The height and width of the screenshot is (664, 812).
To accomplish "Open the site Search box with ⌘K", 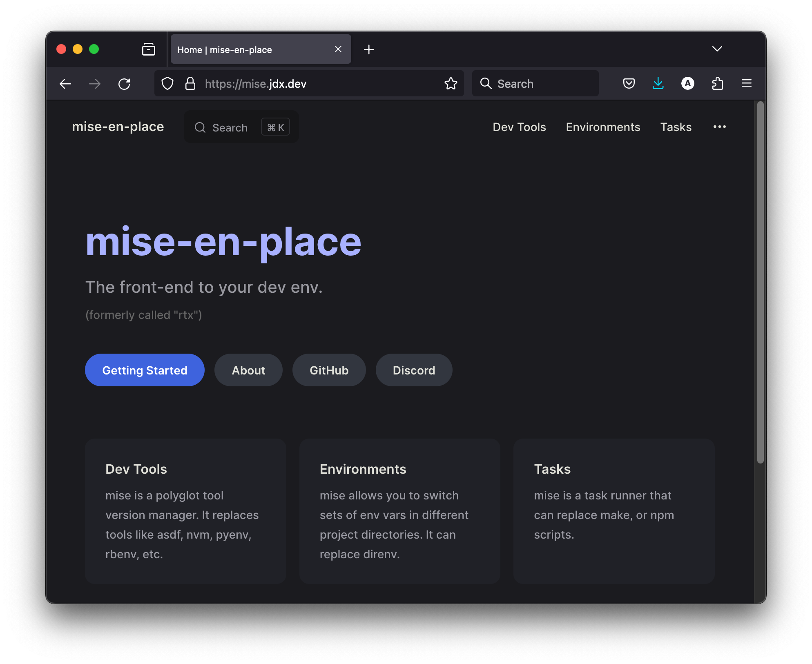I will 241,127.
